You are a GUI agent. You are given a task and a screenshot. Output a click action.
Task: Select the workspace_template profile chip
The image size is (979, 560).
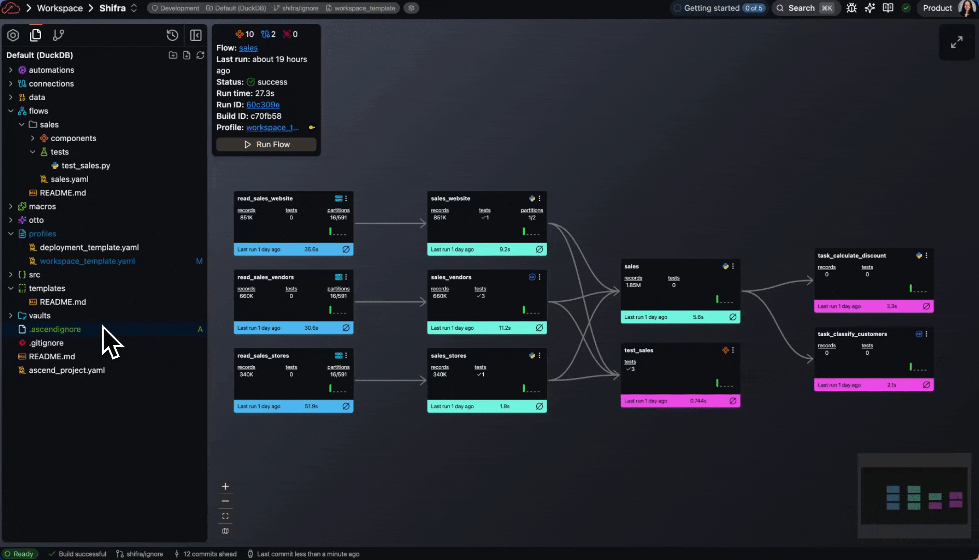(361, 8)
